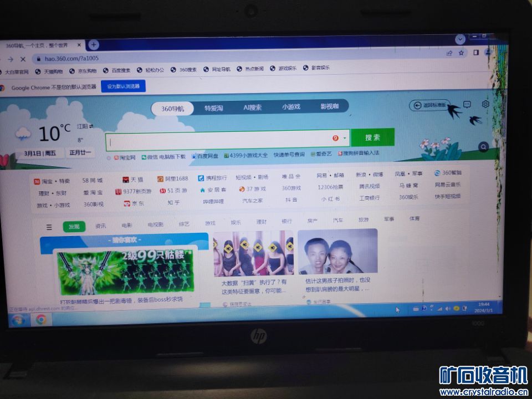Select the 360导航 tab

coord(172,109)
